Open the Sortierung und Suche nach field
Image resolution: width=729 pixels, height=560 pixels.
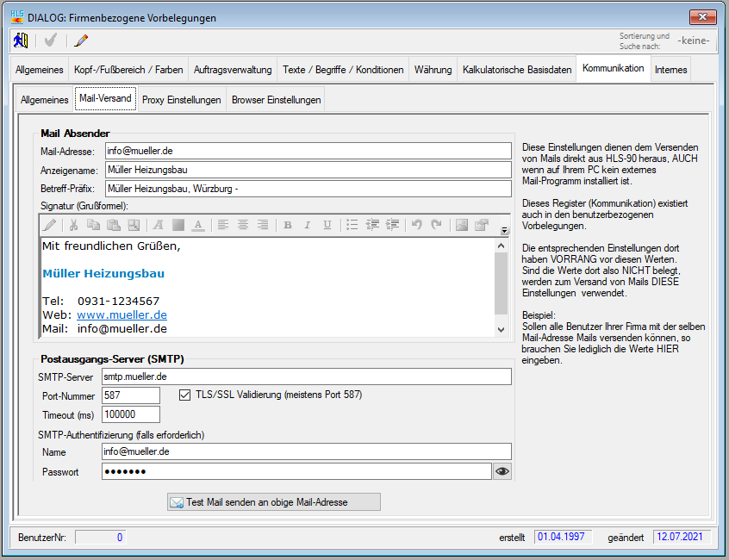click(693, 40)
